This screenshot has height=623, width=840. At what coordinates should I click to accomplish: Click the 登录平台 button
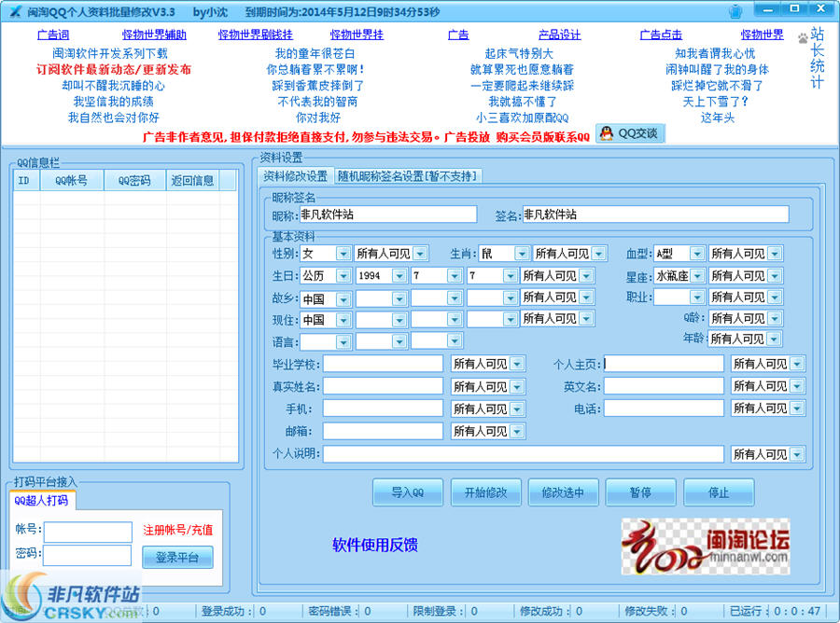(x=177, y=557)
